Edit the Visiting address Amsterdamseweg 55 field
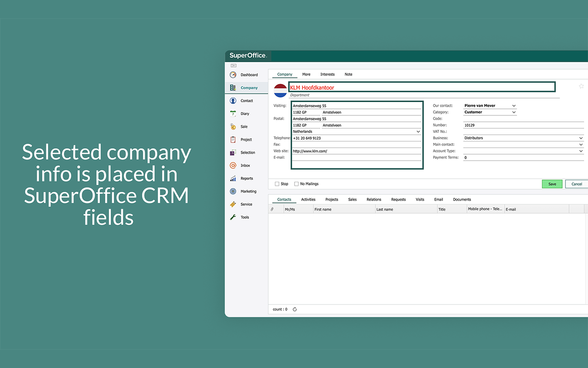Screen dimensions: 588x368 click(x=356, y=106)
